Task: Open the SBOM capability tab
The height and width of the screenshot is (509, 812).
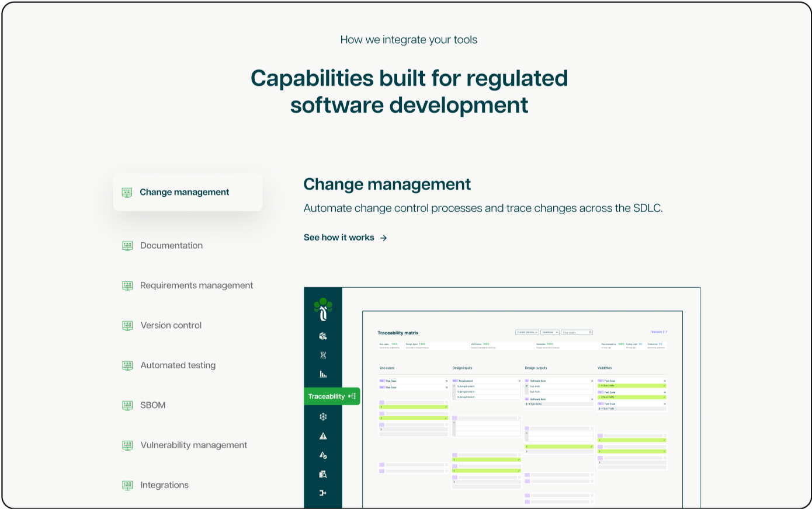Action: 152,405
